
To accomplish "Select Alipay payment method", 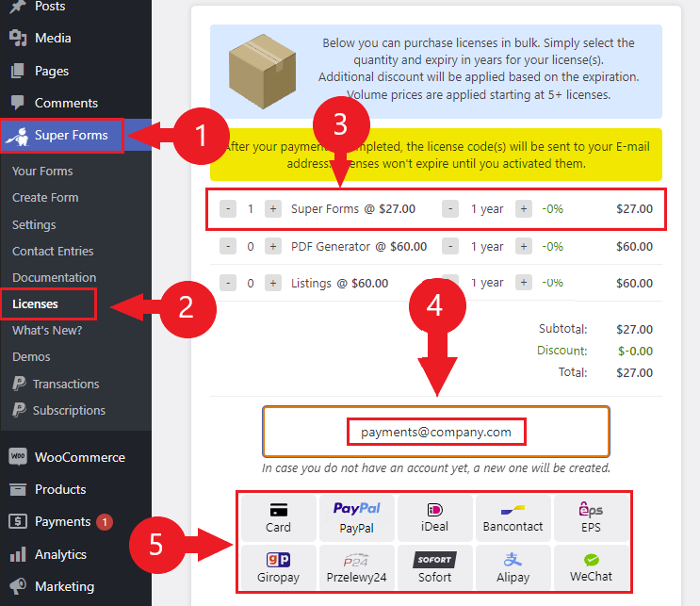I will tap(513, 567).
